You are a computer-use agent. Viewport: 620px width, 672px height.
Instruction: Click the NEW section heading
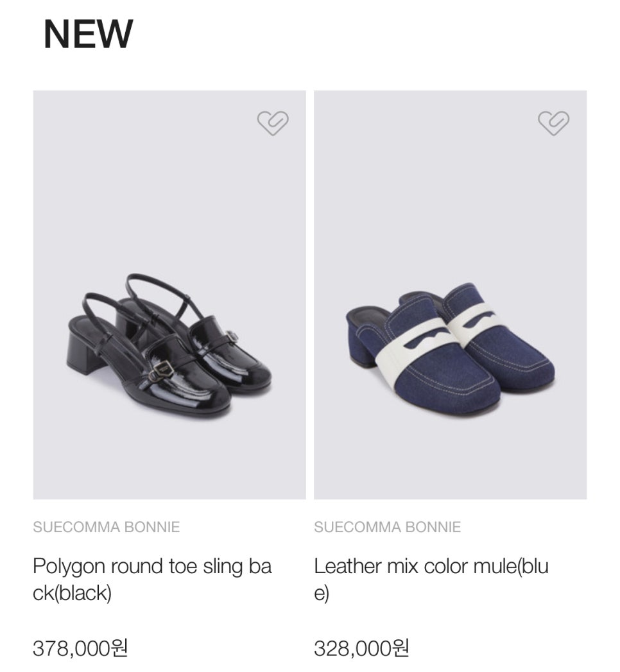click(88, 34)
